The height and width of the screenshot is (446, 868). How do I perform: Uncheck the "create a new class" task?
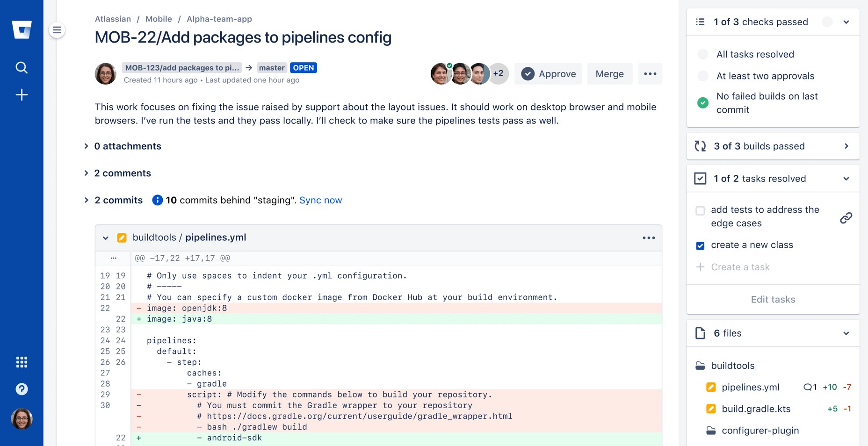pos(700,245)
